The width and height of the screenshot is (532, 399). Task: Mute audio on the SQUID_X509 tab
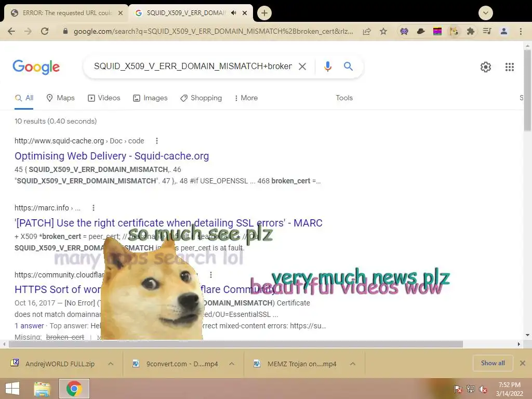coord(234,13)
